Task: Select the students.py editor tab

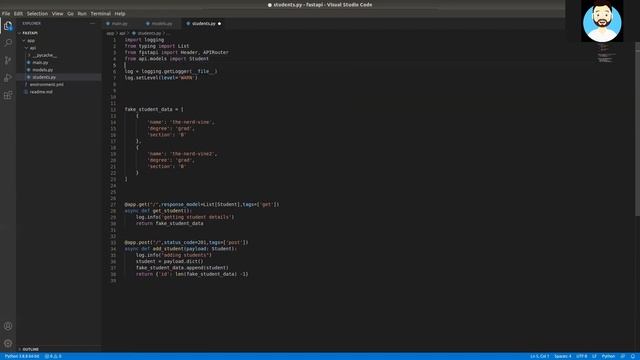Action: tap(203, 24)
